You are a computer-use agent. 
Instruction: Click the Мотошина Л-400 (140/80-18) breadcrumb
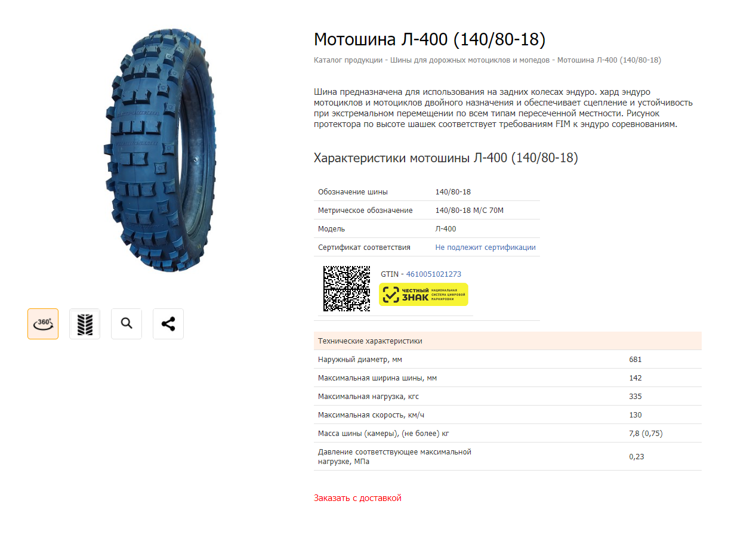pyautogui.click(x=609, y=60)
